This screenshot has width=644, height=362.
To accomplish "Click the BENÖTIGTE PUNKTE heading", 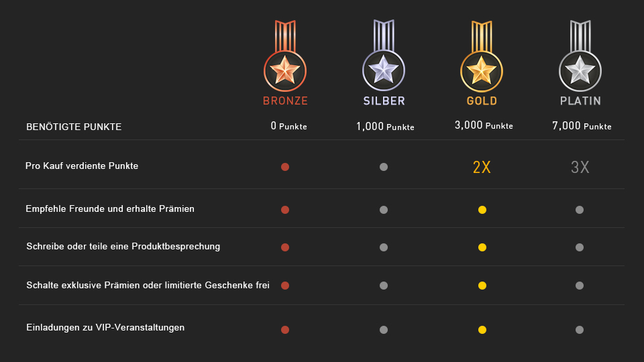I will [x=74, y=127].
